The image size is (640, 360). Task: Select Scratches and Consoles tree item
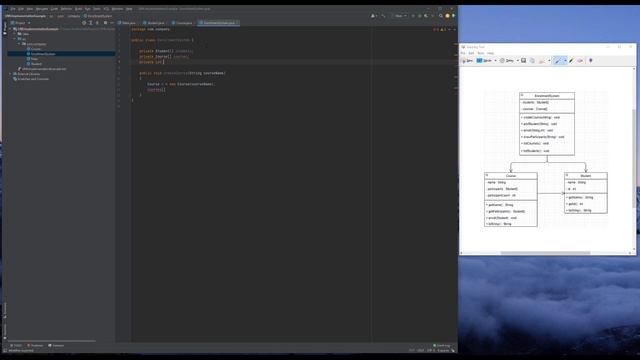[31, 79]
